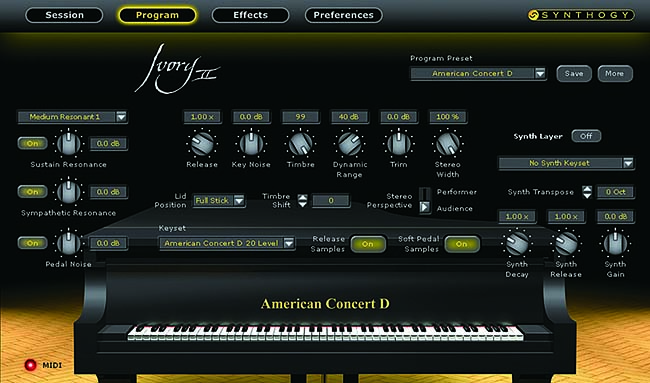Click the Synth Transpose down arrow
650x383 pixels.
[587, 196]
